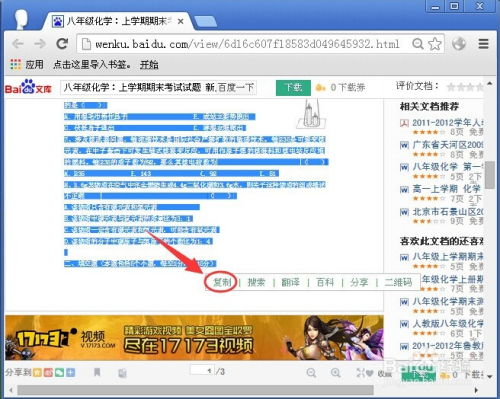Screen dimensions: 500x399
Task: Open the Chrome hamburger menu
Action: click(483, 44)
